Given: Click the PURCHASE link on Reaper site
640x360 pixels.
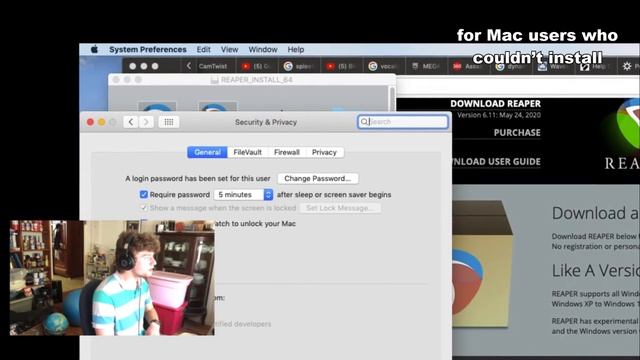Looking at the screenshot, I should click(517, 133).
